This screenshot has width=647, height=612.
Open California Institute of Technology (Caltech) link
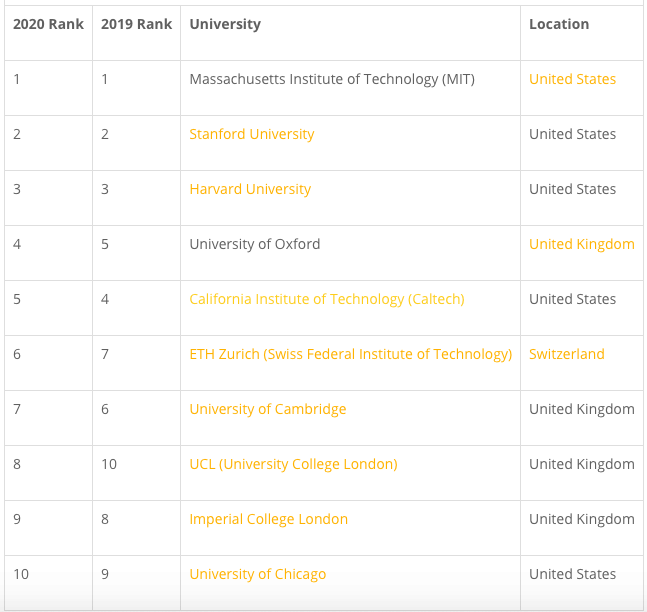(x=326, y=299)
